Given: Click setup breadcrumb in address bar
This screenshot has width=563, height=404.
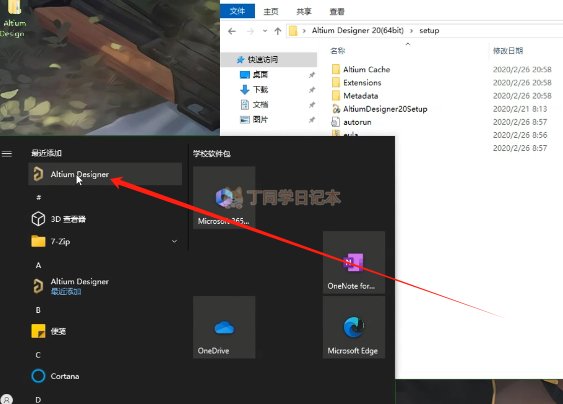Looking at the screenshot, I should coord(429,31).
